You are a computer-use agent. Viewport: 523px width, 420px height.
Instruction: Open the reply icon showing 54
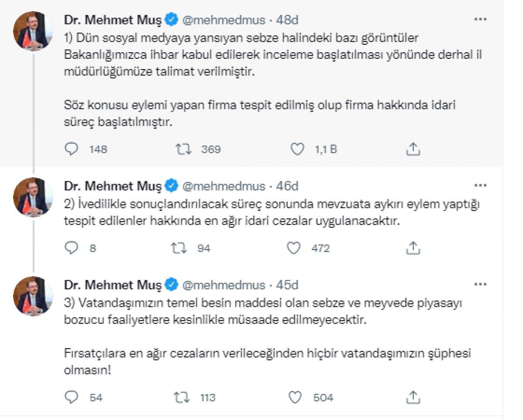(x=71, y=397)
